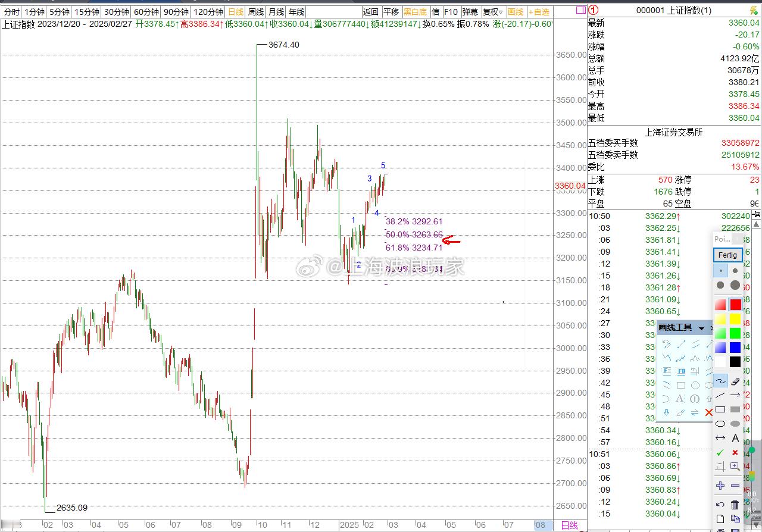Choose the second smallest pen dot size

[735, 271]
